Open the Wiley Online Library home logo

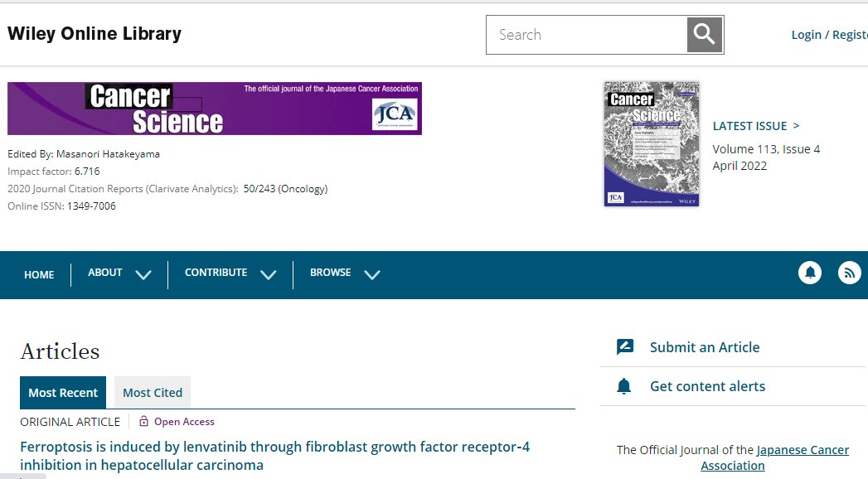click(95, 34)
